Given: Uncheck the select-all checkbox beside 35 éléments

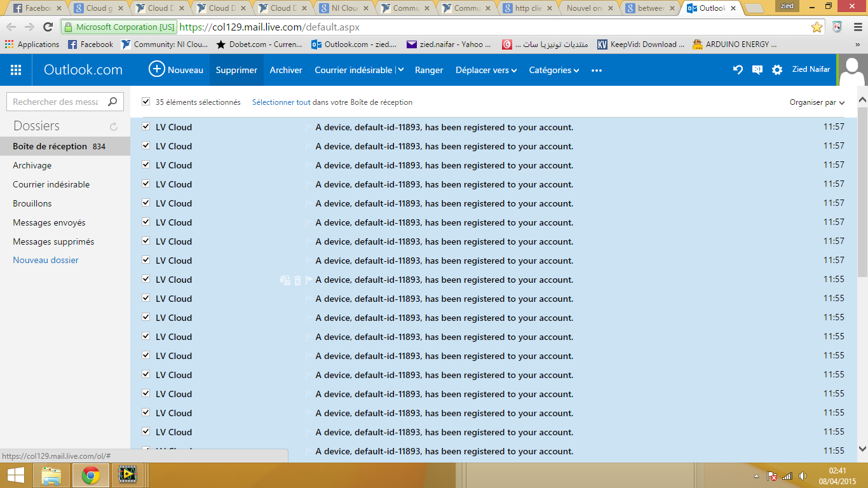Looking at the screenshot, I should (146, 102).
